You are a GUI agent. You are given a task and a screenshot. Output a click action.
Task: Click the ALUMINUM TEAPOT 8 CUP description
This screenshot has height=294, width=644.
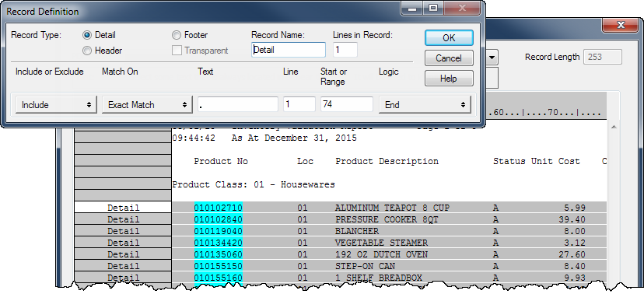click(392, 208)
